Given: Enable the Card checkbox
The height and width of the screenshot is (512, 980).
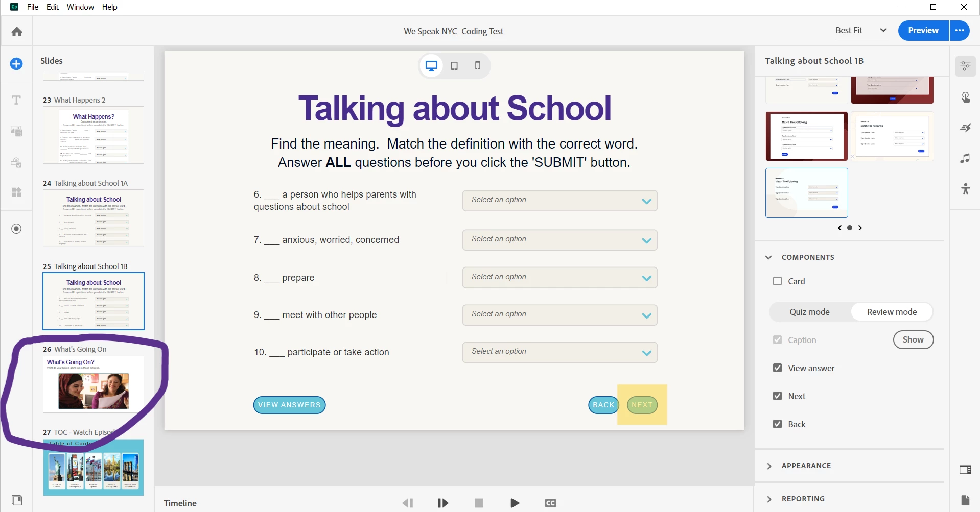Looking at the screenshot, I should tap(777, 281).
